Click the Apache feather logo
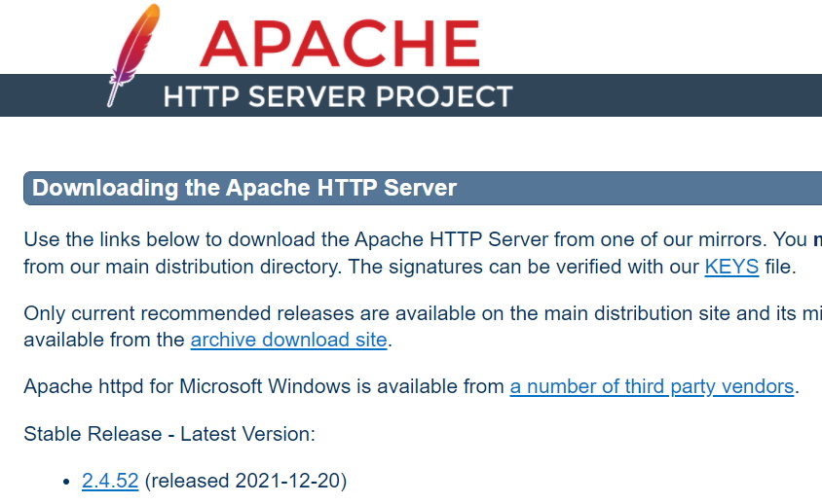This screenshot has width=822, height=504. (133, 55)
